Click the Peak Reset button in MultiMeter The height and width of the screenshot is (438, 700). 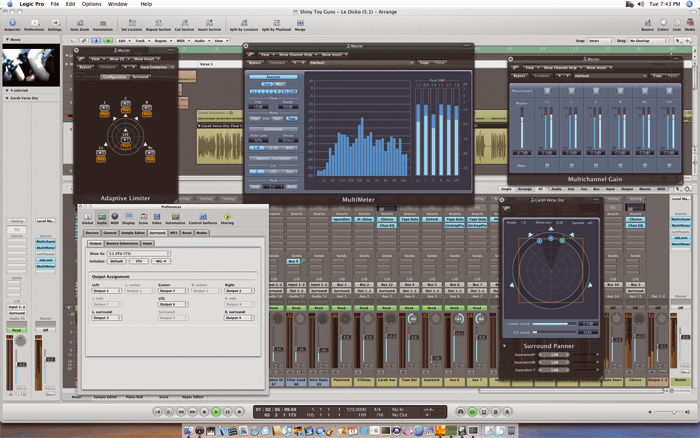point(291,186)
